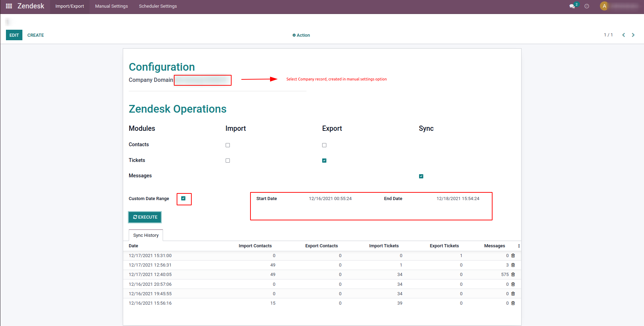Toggle the Contacts Import checkbox
The image size is (644, 326).
click(x=228, y=145)
